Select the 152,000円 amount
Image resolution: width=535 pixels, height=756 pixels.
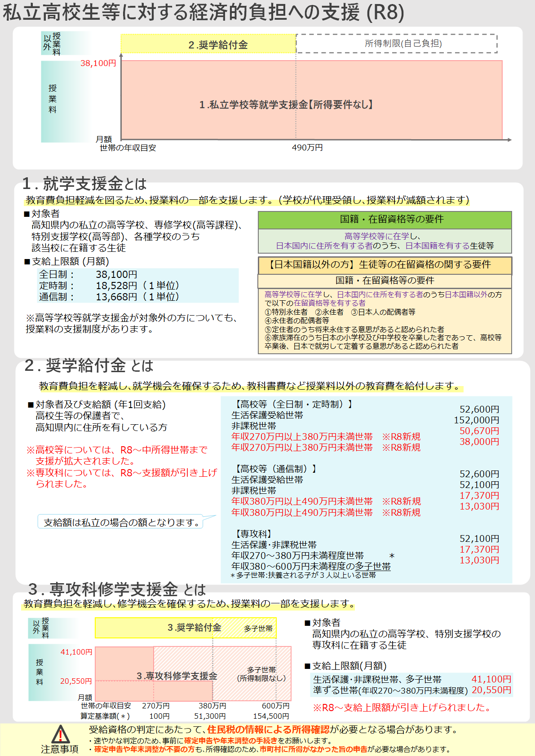[x=476, y=420]
